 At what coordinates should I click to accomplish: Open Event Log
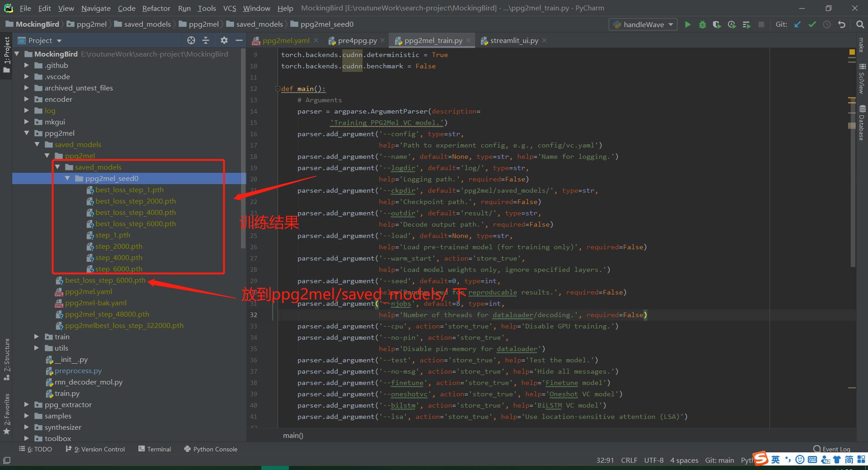pos(831,449)
